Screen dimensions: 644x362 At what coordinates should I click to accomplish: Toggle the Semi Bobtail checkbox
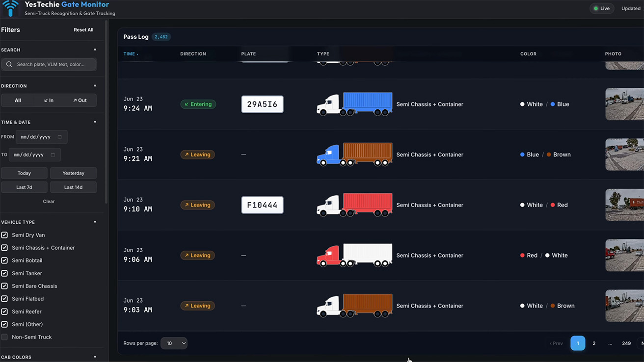[x=4, y=260]
